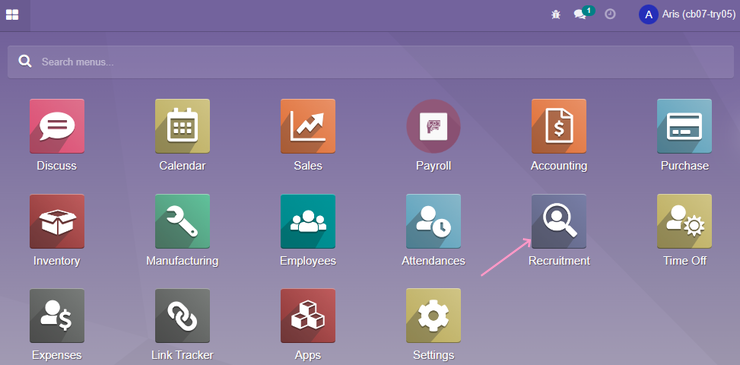740x365 pixels.
Task: Click the Employees label
Action: tap(308, 261)
